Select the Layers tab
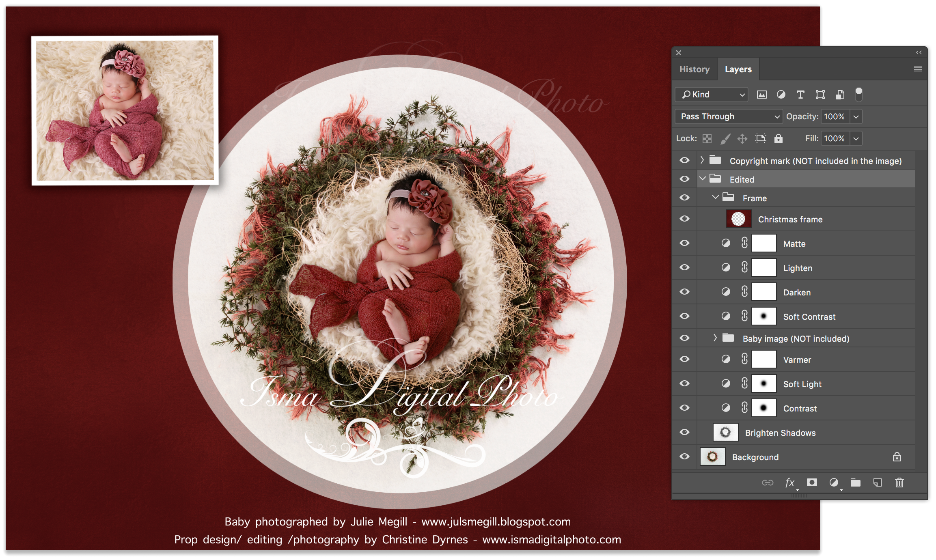Image resolution: width=936 pixels, height=560 pixels. (x=738, y=69)
